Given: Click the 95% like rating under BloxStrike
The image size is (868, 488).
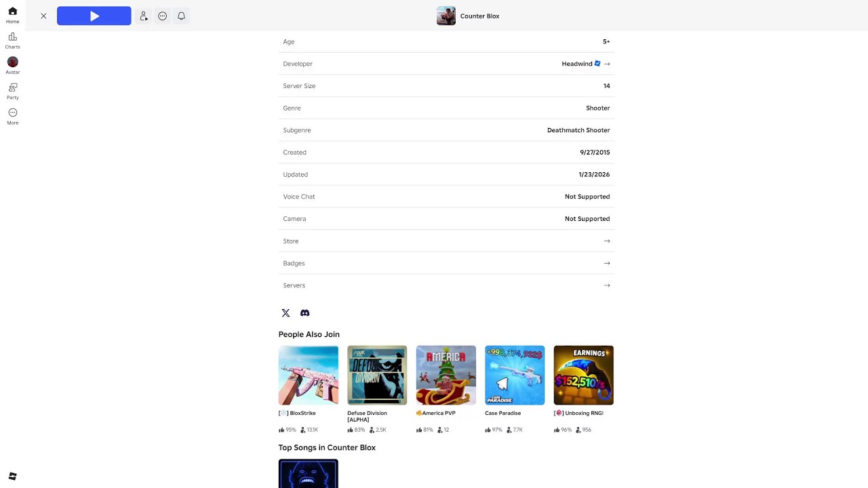Looking at the screenshot, I should pos(288,430).
